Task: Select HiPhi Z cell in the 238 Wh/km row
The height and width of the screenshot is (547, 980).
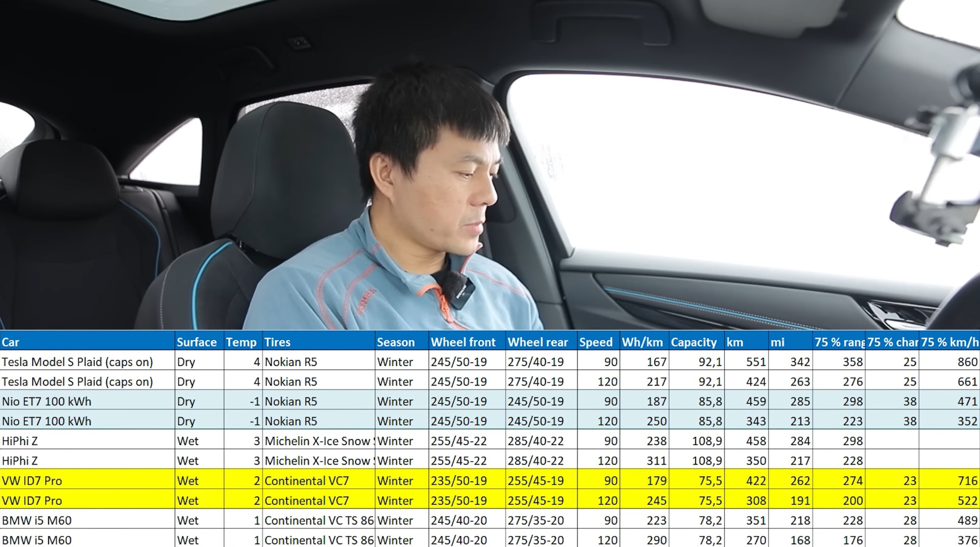Action: tap(87, 441)
